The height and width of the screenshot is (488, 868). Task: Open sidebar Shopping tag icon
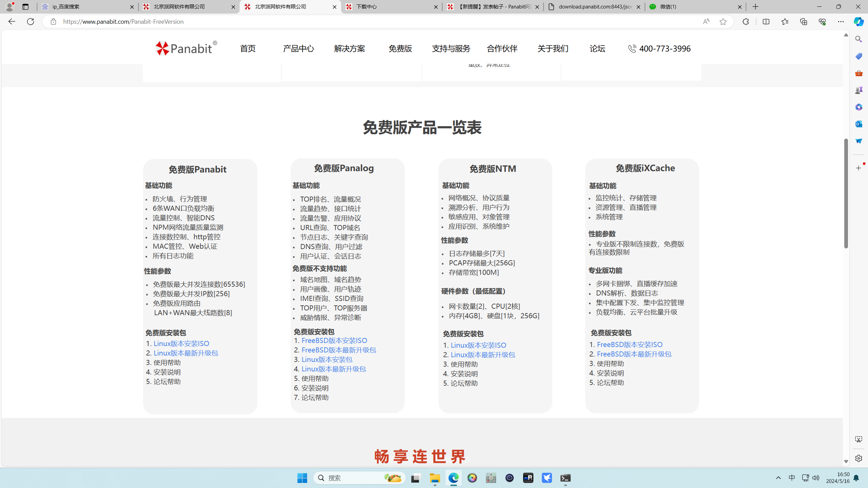coord(859,56)
